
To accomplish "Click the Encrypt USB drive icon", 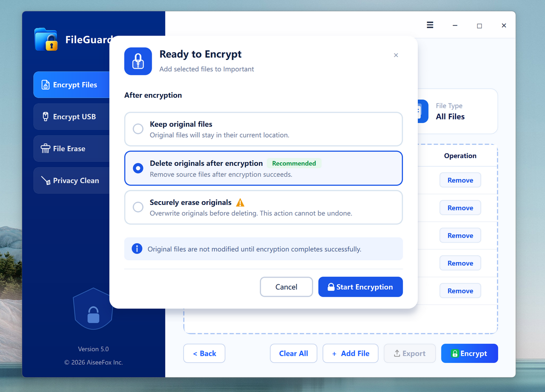I will tap(45, 117).
